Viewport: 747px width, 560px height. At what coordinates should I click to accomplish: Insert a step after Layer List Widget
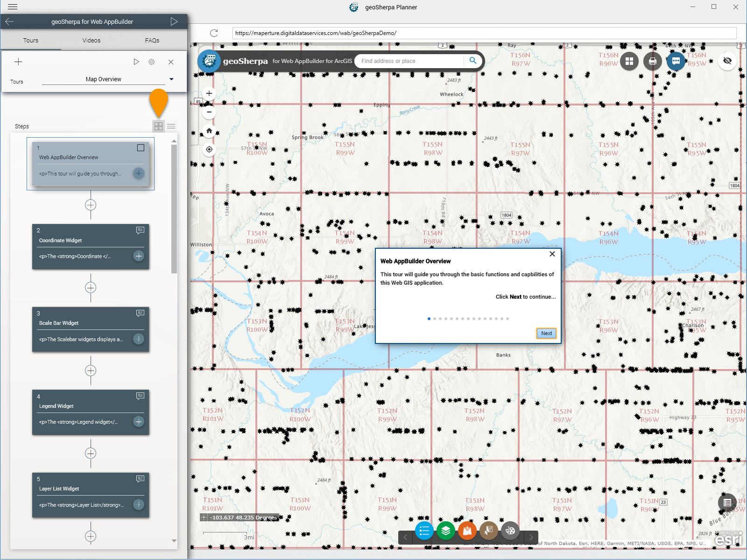(91, 536)
